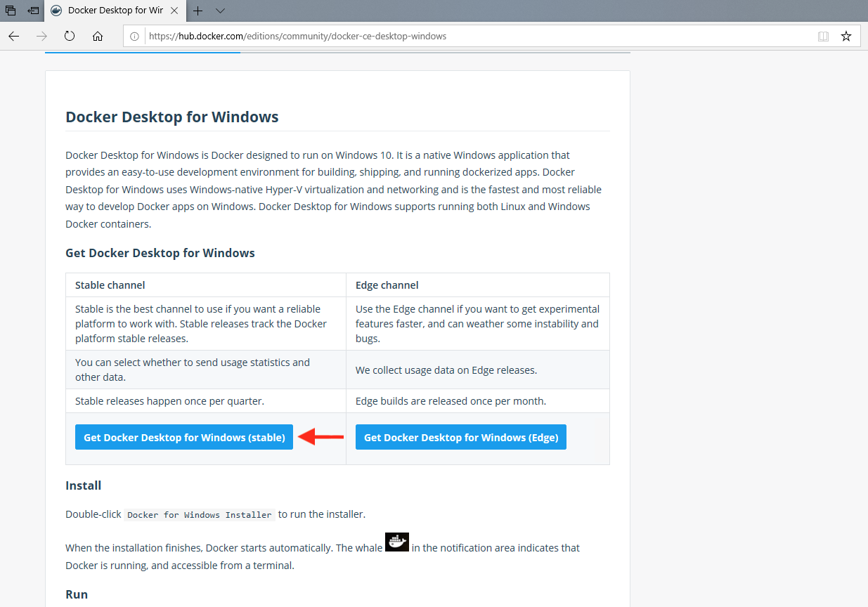868x607 pixels.
Task: Click the hub.docker.com address bar URL
Action: point(297,36)
